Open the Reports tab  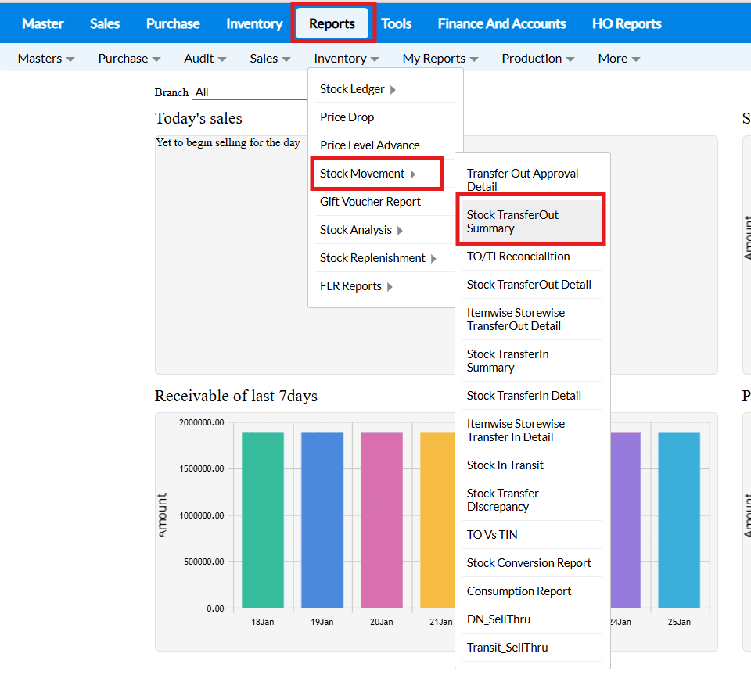coord(332,23)
